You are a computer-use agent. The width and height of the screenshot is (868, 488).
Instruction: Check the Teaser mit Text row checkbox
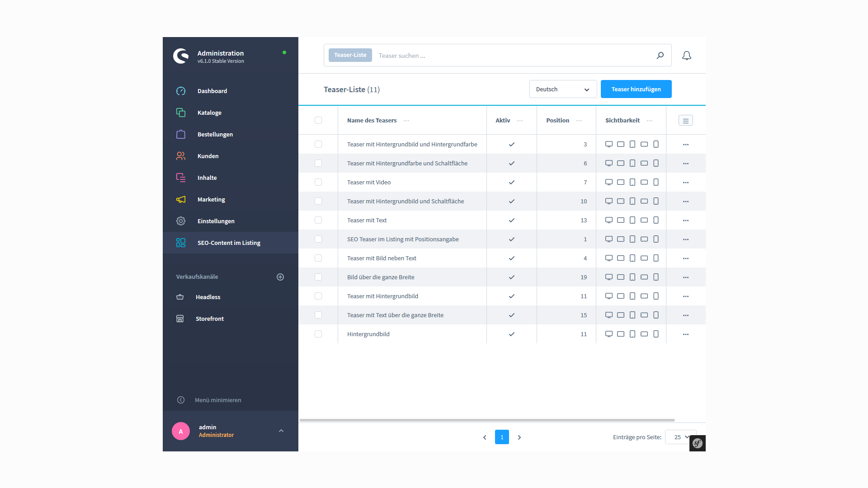point(318,220)
